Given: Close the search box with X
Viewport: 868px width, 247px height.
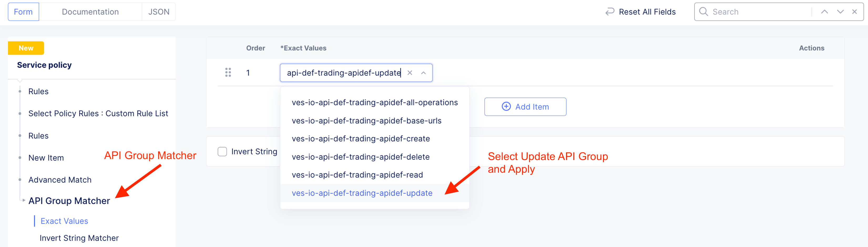Looking at the screenshot, I should pos(855,12).
